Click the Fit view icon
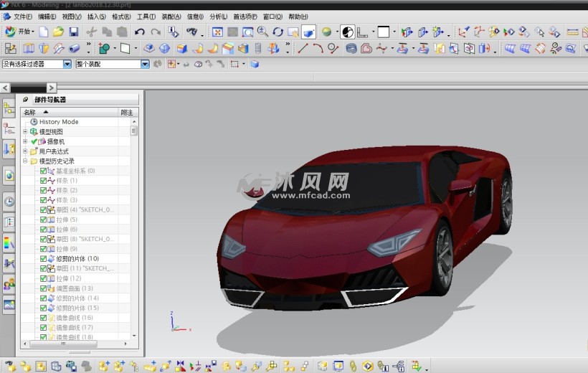The image size is (588, 373). 217,32
